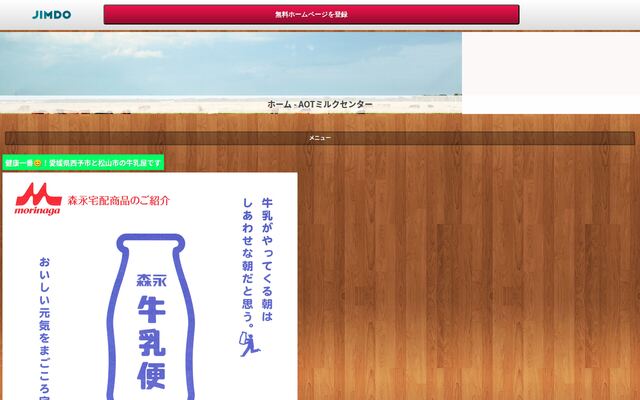Expand the メニュー navigation bar
Viewport: 640px width, 400px height.
(320, 138)
